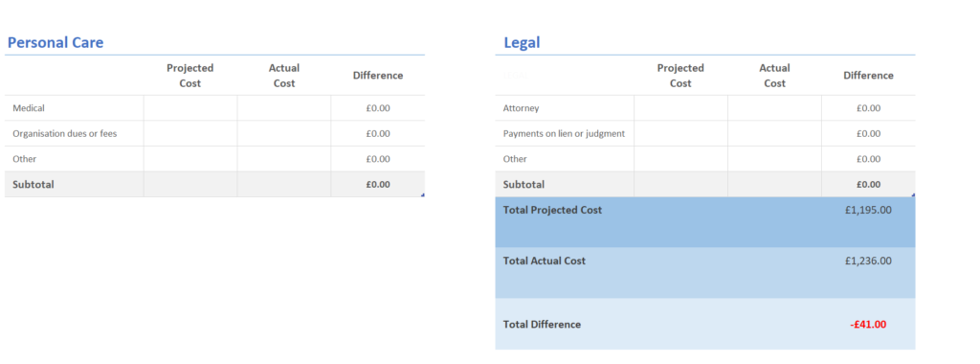This screenshot has height=364, width=980.
Task: Click Organisation dues projected cost cell
Action: (x=190, y=134)
